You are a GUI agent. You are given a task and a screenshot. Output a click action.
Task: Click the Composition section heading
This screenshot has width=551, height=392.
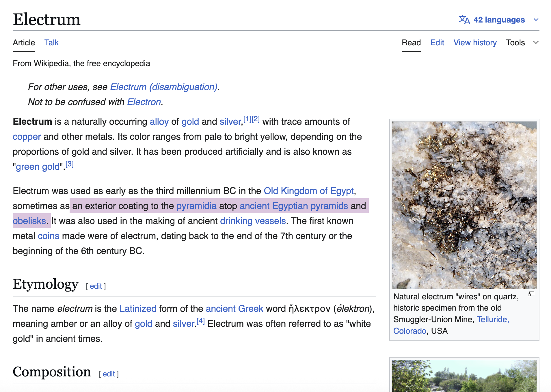tap(52, 372)
